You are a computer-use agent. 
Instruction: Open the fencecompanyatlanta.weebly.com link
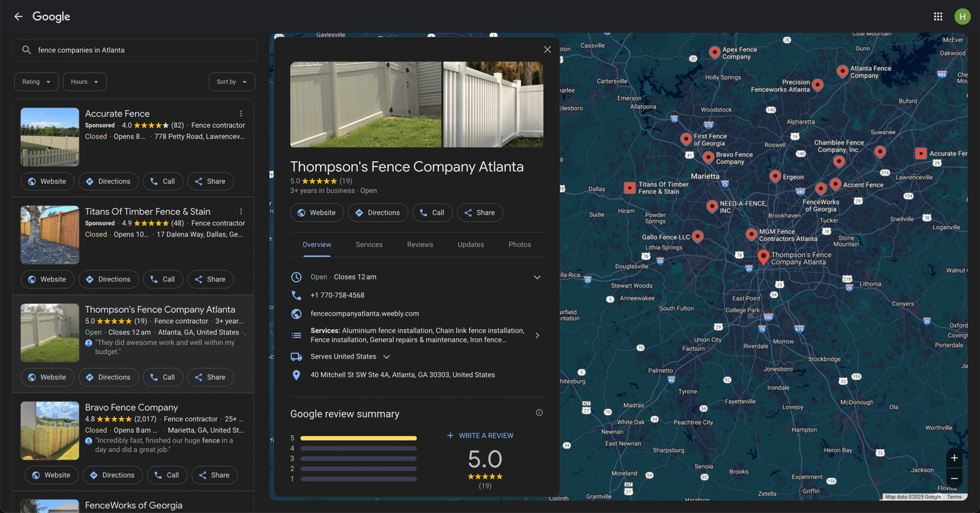tap(364, 314)
